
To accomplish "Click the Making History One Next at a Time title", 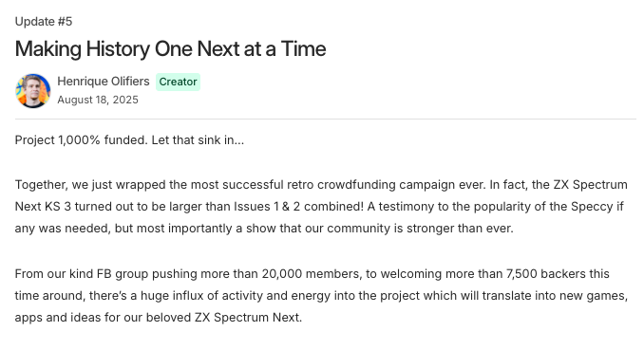I will [170, 48].
